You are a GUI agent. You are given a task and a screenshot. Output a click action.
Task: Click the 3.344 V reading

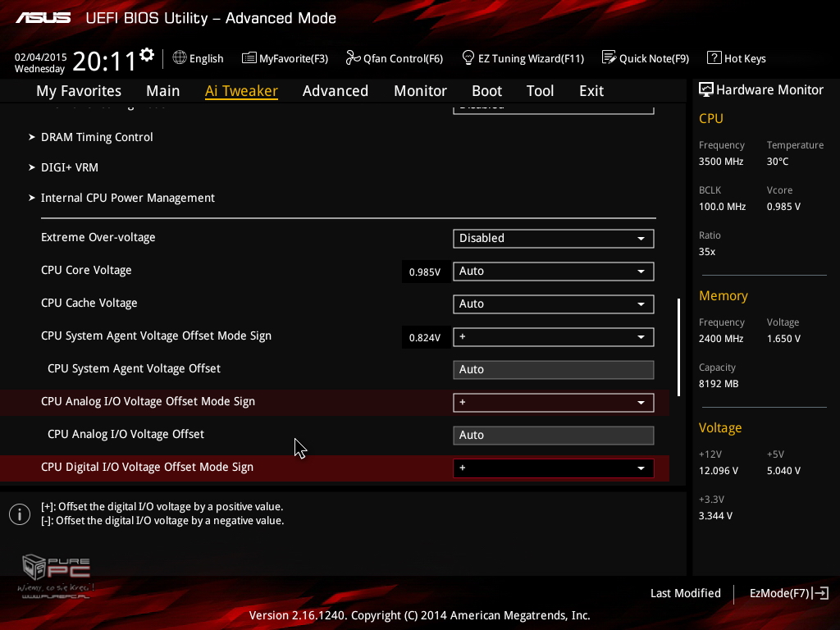tap(715, 515)
